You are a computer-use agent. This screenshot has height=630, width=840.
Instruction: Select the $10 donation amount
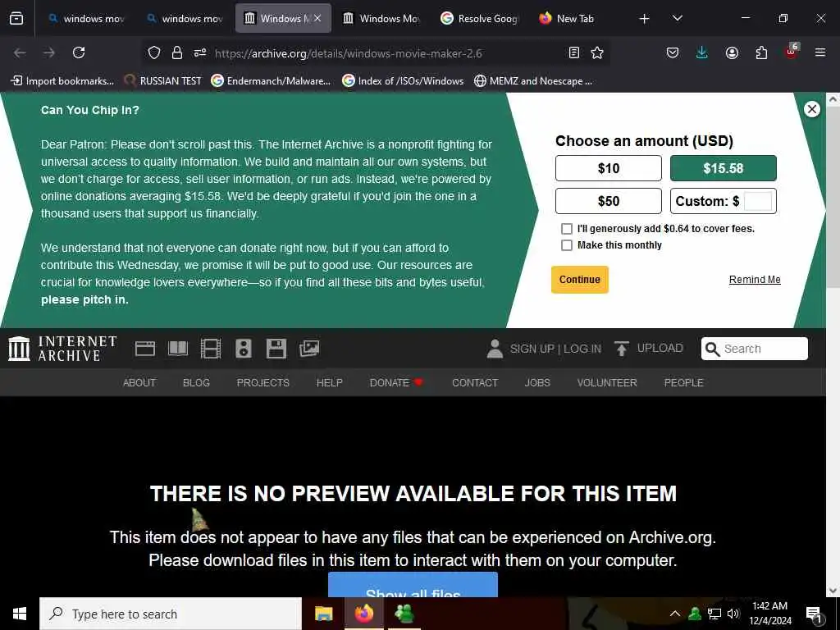pyautogui.click(x=609, y=168)
